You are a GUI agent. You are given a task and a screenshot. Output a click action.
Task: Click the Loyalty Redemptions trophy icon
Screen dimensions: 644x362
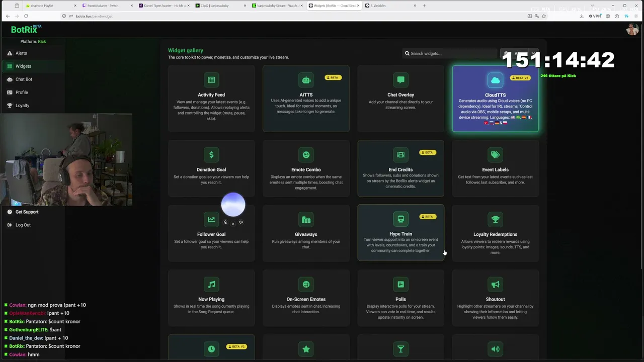495,220
